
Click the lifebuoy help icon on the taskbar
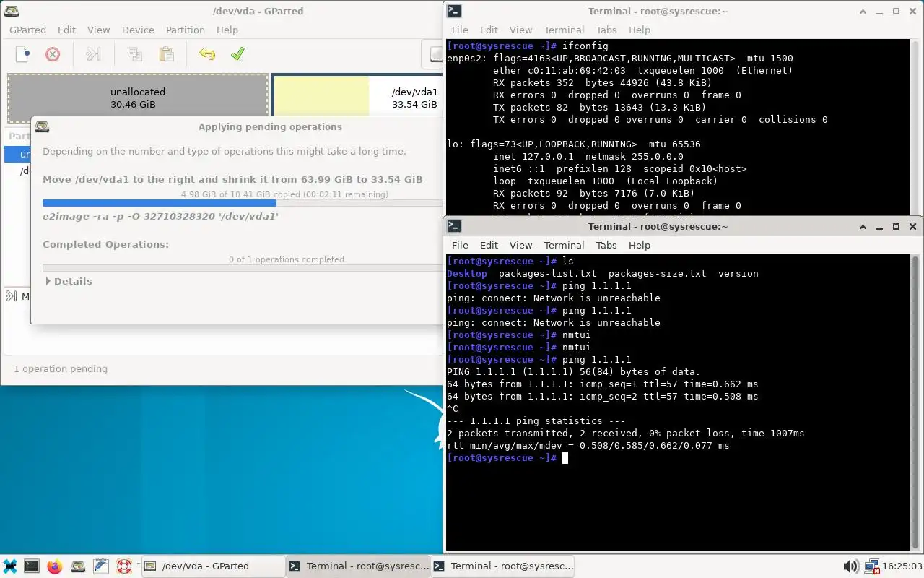pos(123,566)
